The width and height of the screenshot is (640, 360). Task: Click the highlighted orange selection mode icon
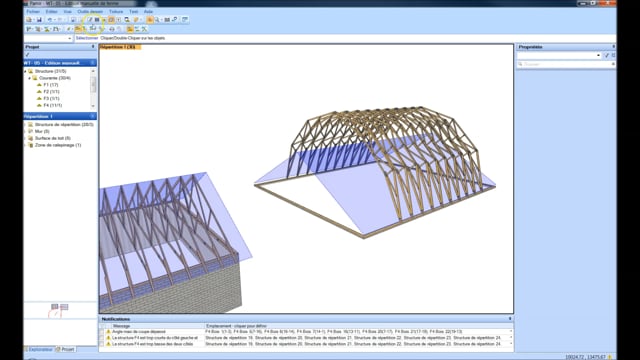click(150, 20)
